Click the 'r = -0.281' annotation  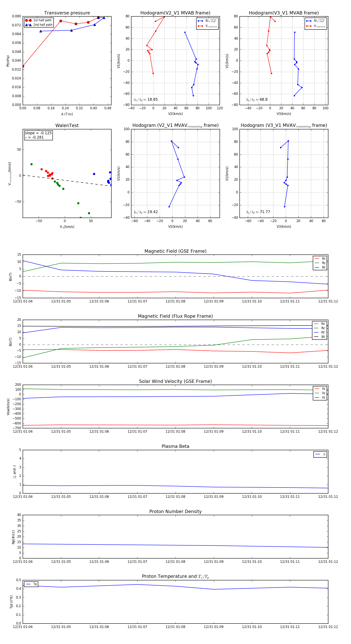pos(35,137)
